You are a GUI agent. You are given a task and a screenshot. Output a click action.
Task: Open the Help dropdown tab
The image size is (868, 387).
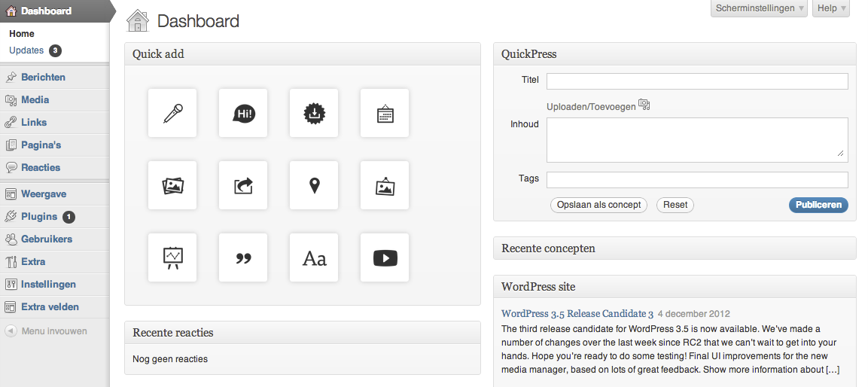tap(831, 8)
